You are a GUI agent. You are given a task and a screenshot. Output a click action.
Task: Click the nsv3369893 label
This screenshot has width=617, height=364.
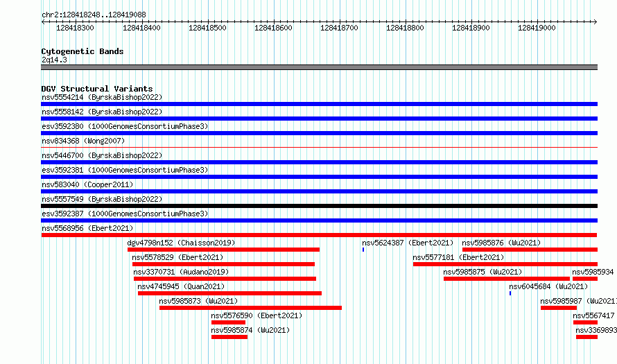pos(596,330)
